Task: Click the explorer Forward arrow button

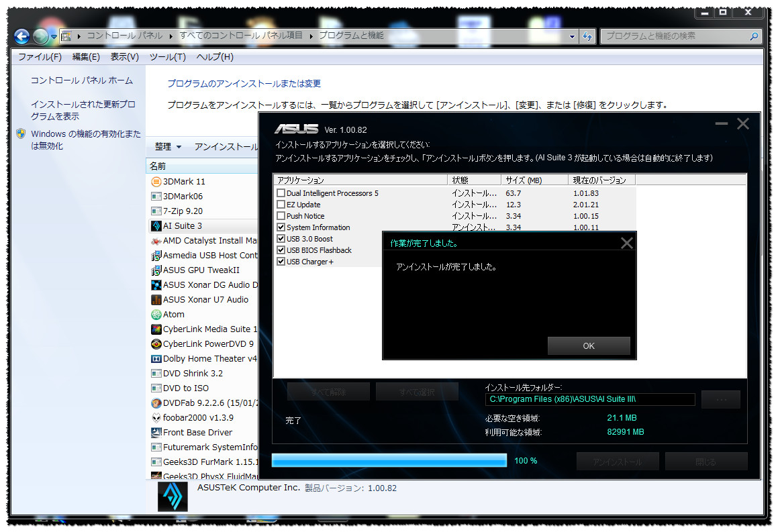Action: point(40,36)
